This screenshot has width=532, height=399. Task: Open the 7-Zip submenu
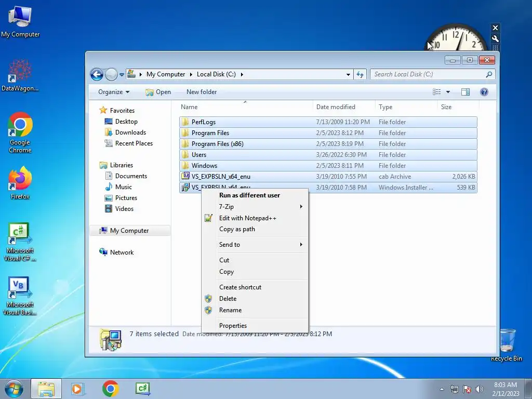[255, 207]
